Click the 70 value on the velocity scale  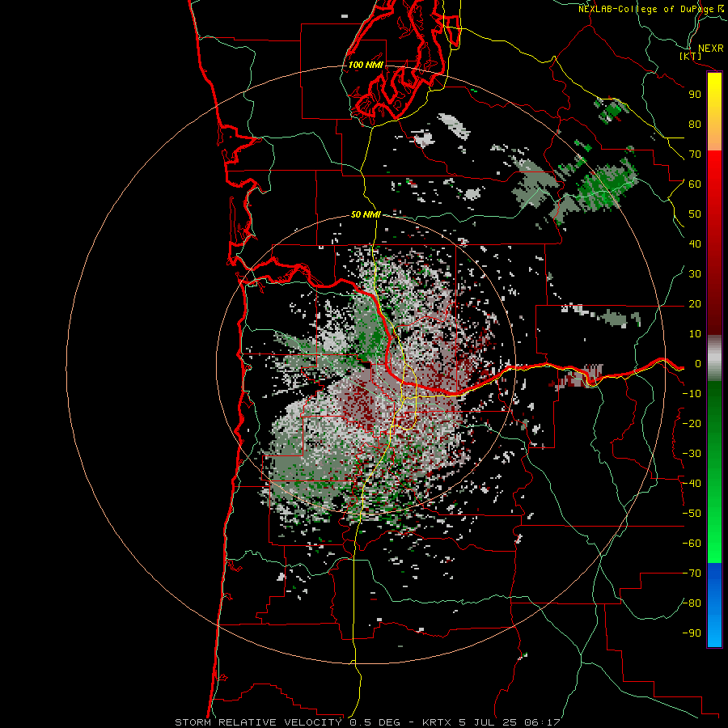coord(695,154)
